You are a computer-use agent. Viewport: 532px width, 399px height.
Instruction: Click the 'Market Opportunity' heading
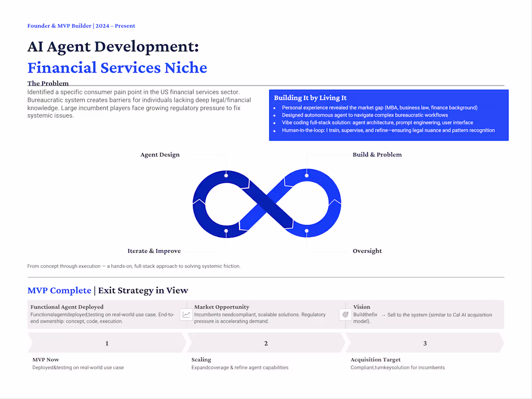tap(222, 307)
